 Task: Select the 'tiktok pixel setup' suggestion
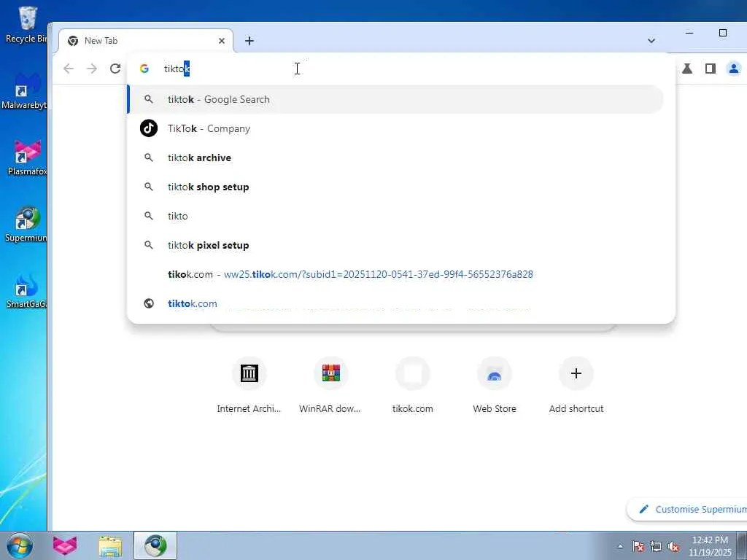[x=395, y=245]
